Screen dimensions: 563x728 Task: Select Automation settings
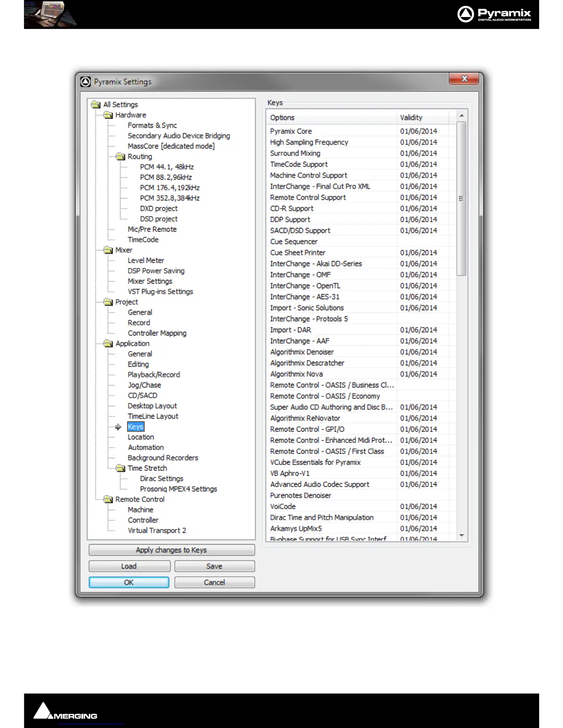click(146, 448)
